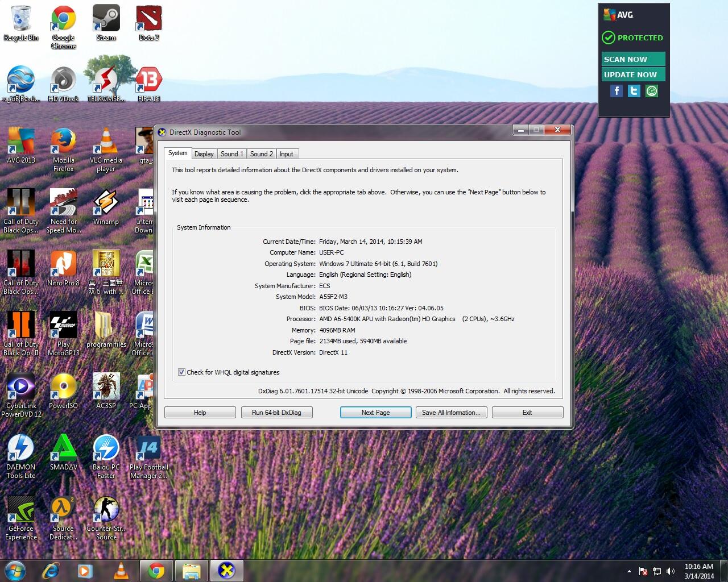The height and width of the screenshot is (582, 728).
Task: Select Play Football Manager shortcut
Action: 148,457
